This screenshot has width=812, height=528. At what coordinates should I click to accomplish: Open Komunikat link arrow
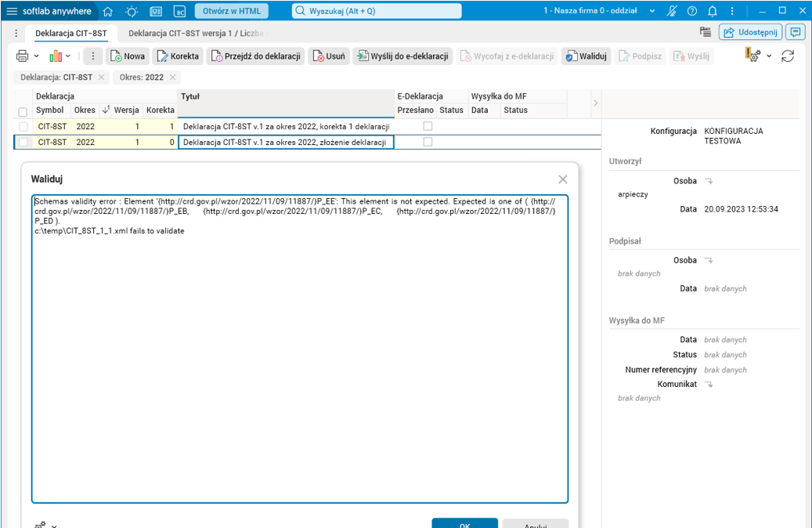(709, 384)
